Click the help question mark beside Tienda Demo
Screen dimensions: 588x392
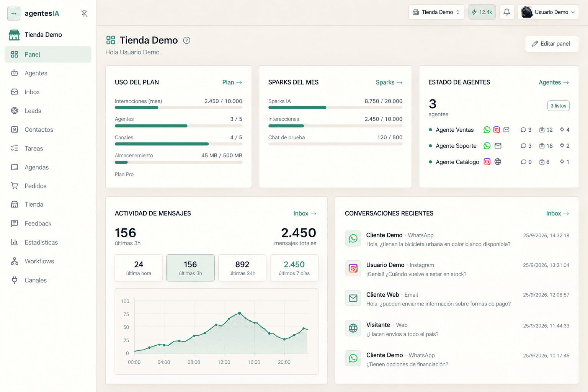pyautogui.click(x=187, y=40)
